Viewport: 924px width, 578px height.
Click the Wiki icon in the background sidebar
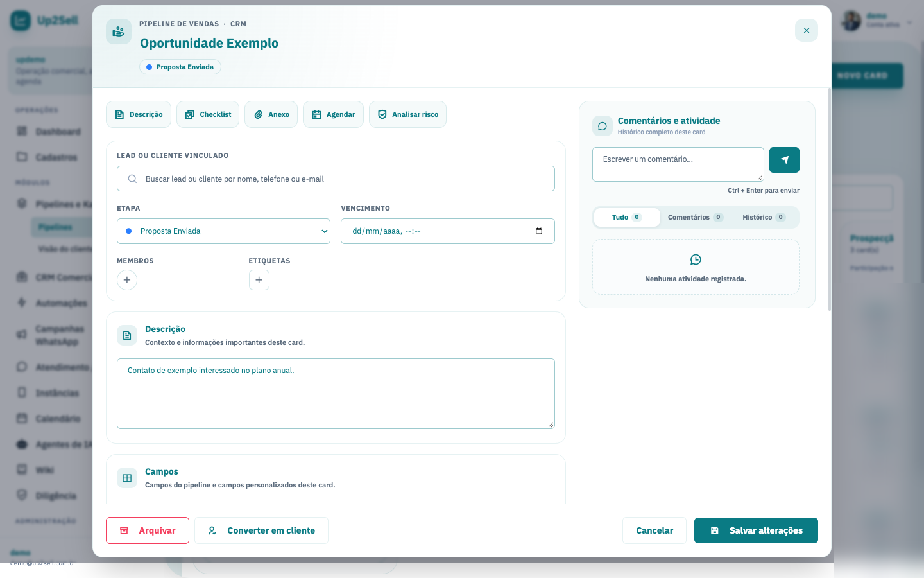click(22, 470)
